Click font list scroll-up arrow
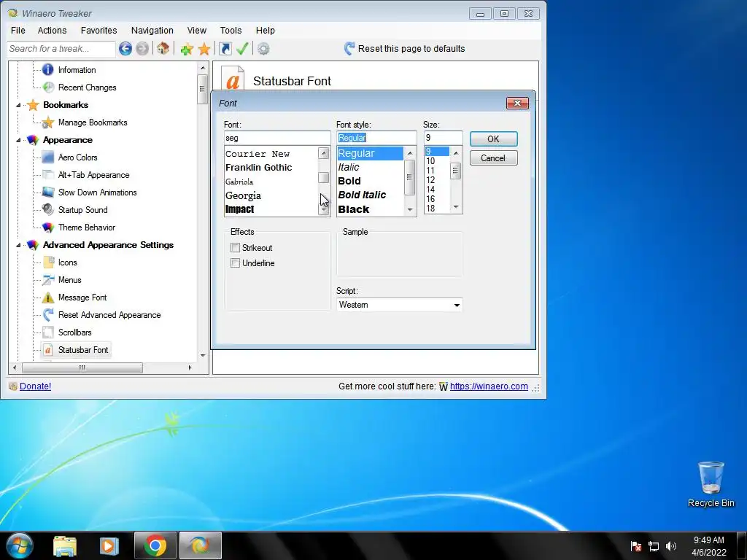The height and width of the screenshot is (560, 747). [323, 153]
